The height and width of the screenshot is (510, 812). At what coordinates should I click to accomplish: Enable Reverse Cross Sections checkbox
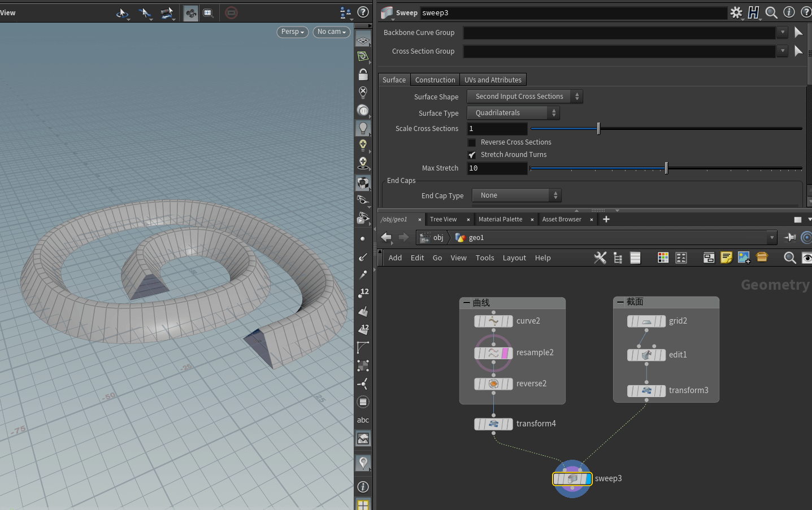[472, 142]
